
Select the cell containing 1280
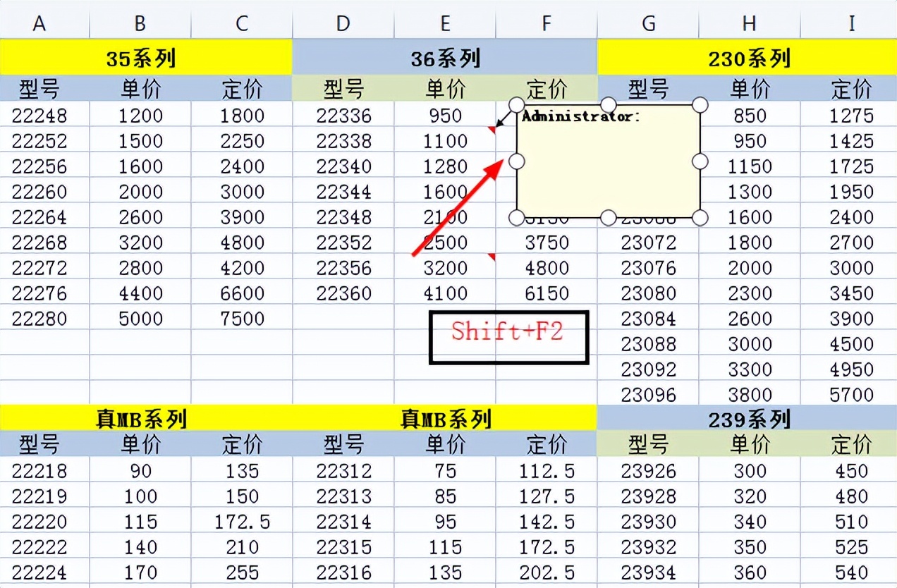click(x=445, y=166)
